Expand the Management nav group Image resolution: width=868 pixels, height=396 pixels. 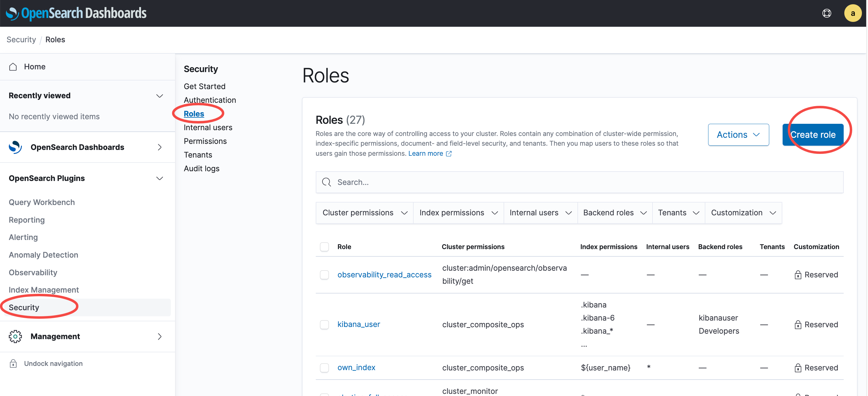coord(160,336)
